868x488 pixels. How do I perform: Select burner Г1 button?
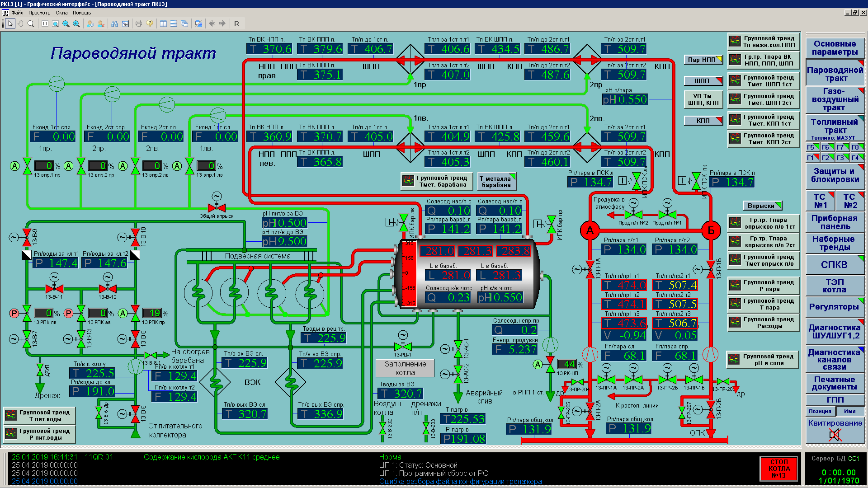tap(812, 157)
